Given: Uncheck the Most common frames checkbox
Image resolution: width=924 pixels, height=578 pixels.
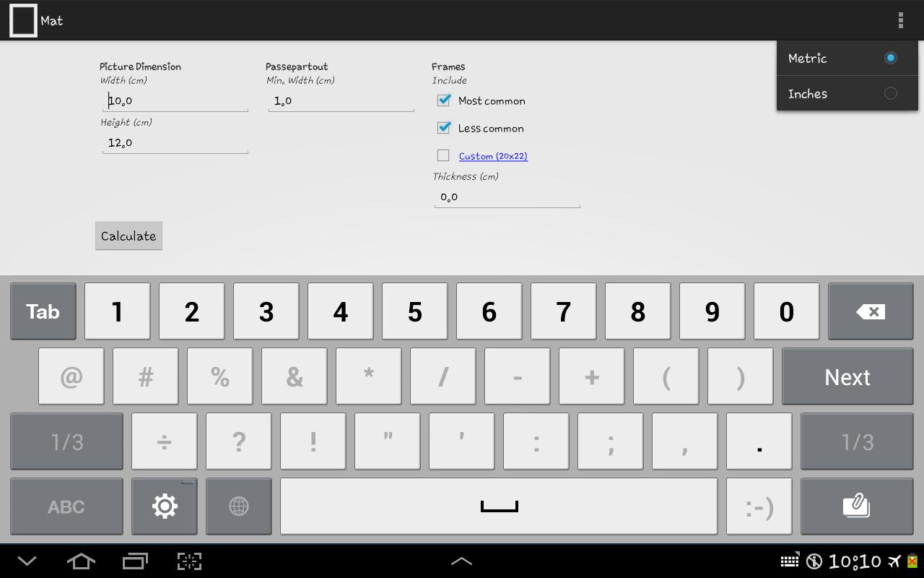Looking at the screenshot, I should [x=443, y=100].
